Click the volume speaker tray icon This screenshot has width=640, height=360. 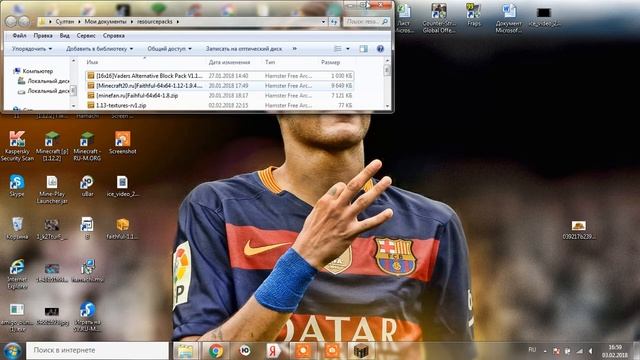[x=591, y=351]
